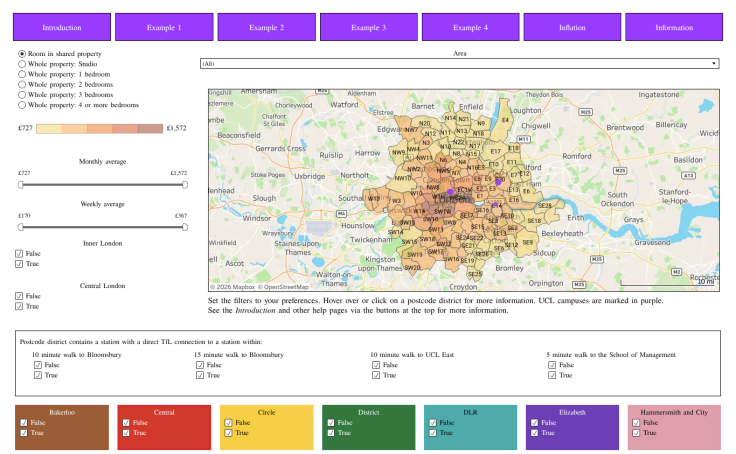Pick Whole property: 4 or more bedrooms
The height and width of the screenshot is (454, 736).
pyautogui.click(x=22, y=105)
